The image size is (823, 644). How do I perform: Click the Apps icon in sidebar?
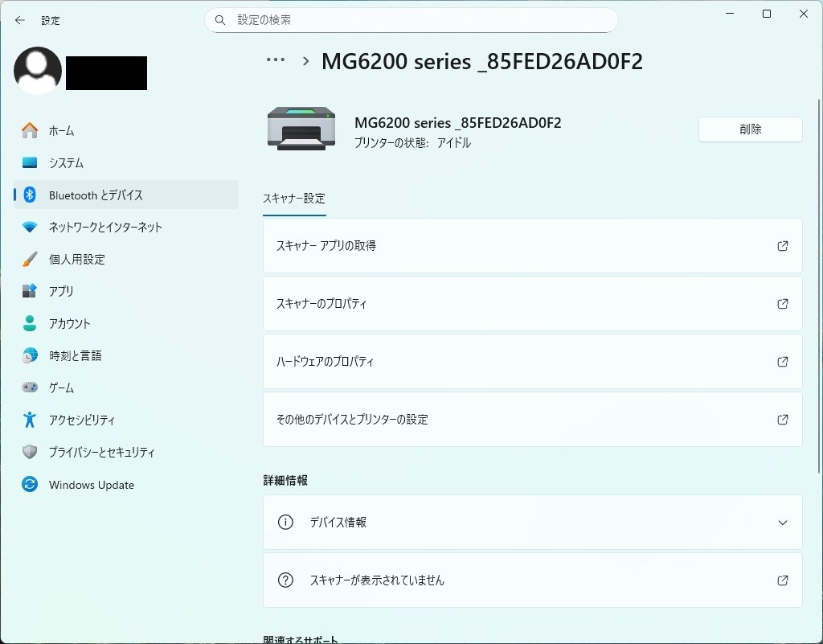pyautogui.click(x=30, y=291)
